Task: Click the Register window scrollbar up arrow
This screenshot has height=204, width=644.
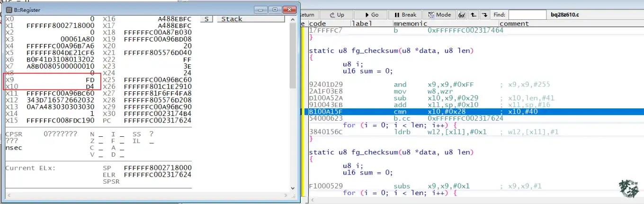Action: [293, 19]
